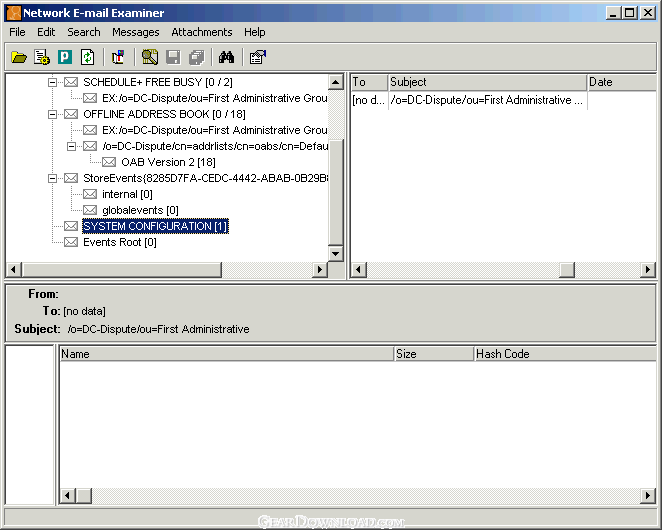Select the globalevents [0] folder
Viewport: 662px width, 530px height.
[x=140, y=210]
